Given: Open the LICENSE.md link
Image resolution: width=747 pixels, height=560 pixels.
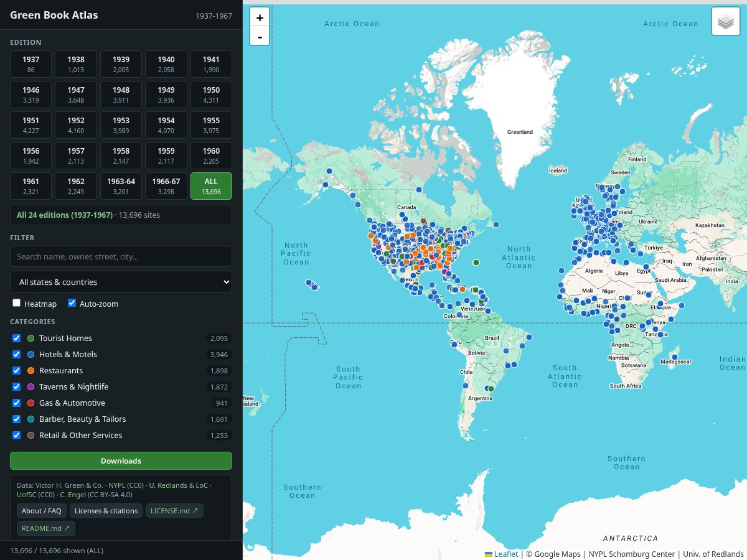Looking at the screenshot, I should (x=174, y=511).
